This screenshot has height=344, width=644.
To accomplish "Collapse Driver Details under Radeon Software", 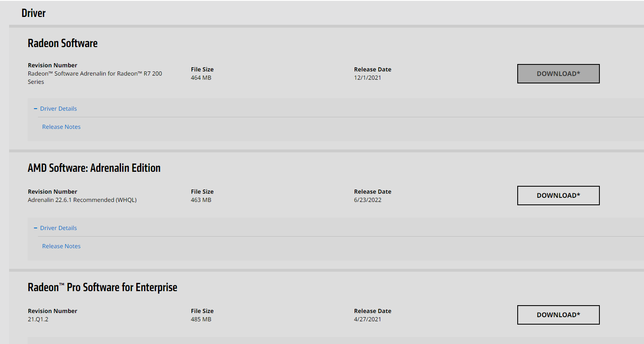I will [58, 109].
